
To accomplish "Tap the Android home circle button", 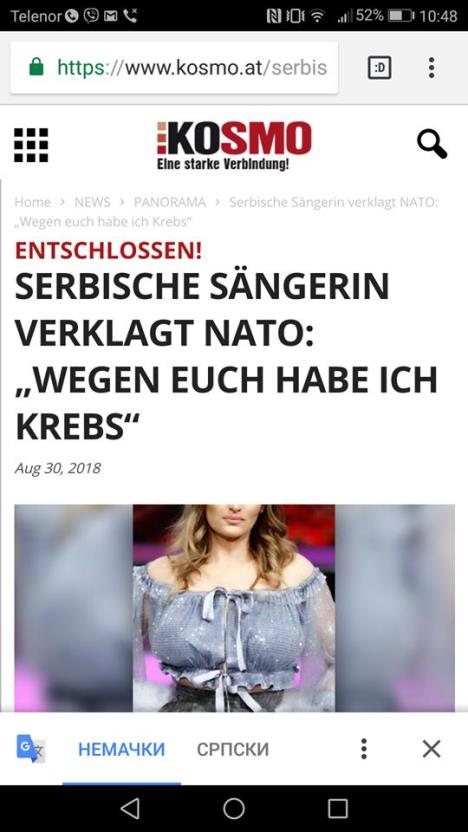I will click(x=234, y=809).
